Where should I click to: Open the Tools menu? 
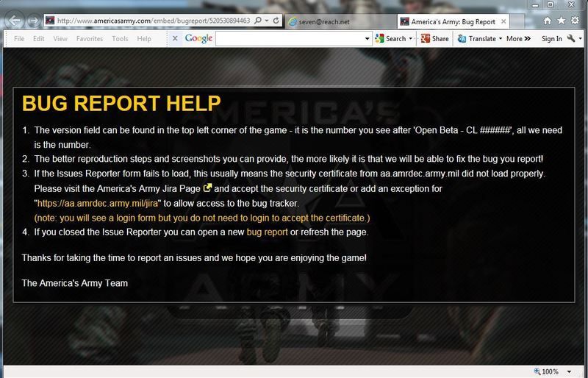pos(120,39)
